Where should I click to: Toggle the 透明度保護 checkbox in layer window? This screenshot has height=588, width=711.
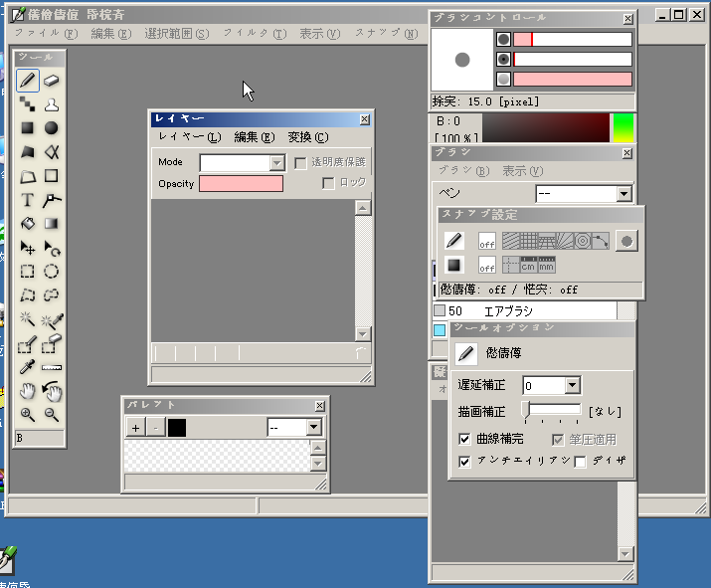click(x=300, y=163)
